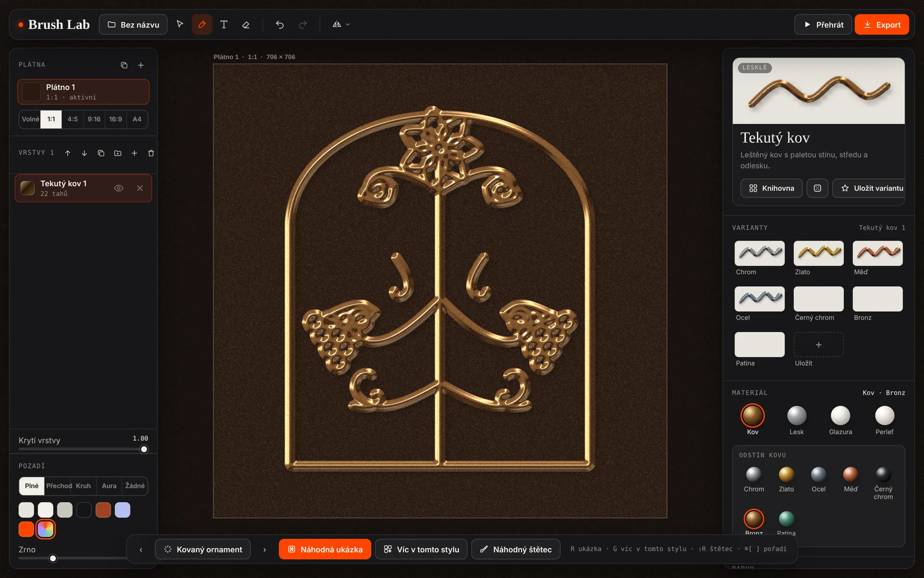Click the randomize dice icon beside Knihovna
Image resolution: width=924 pixels, height=578 pixels.
click(x=817, y=188)
